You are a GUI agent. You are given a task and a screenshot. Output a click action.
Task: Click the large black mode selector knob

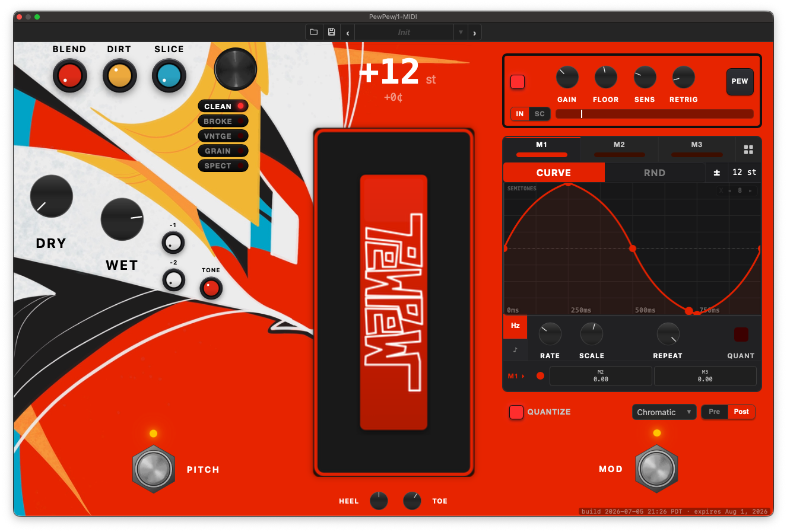pyautogui.click(x=236, y=69)
